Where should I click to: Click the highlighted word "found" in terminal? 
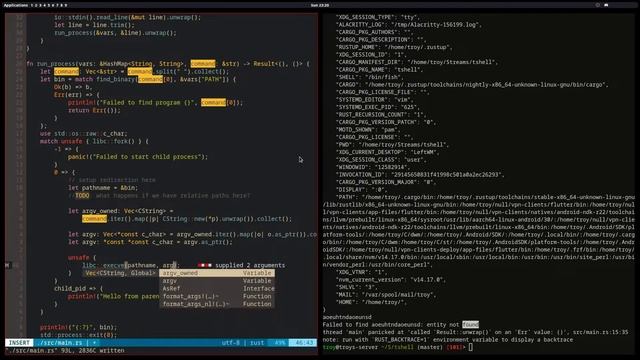(470, 324)
